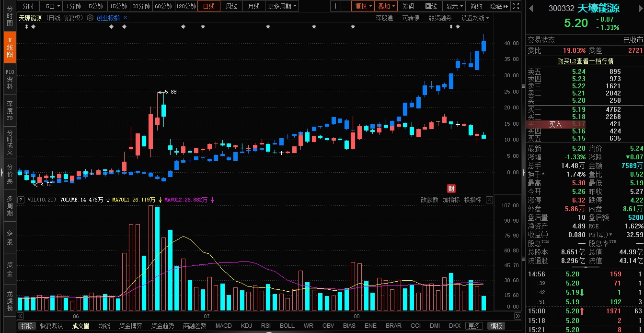
Task: Click 恢复默认 in indicator bar
Action: (x=51, y=326)
